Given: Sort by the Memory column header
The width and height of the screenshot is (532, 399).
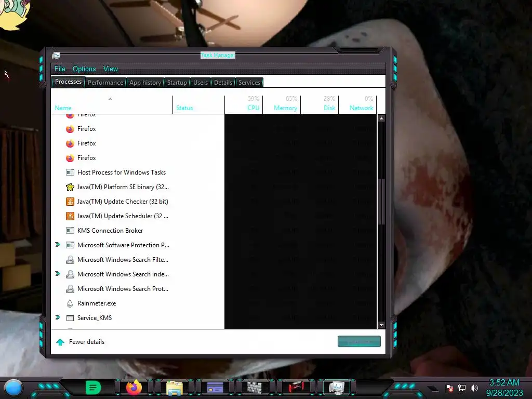Looking at the screenshot, I should (282, 104).
